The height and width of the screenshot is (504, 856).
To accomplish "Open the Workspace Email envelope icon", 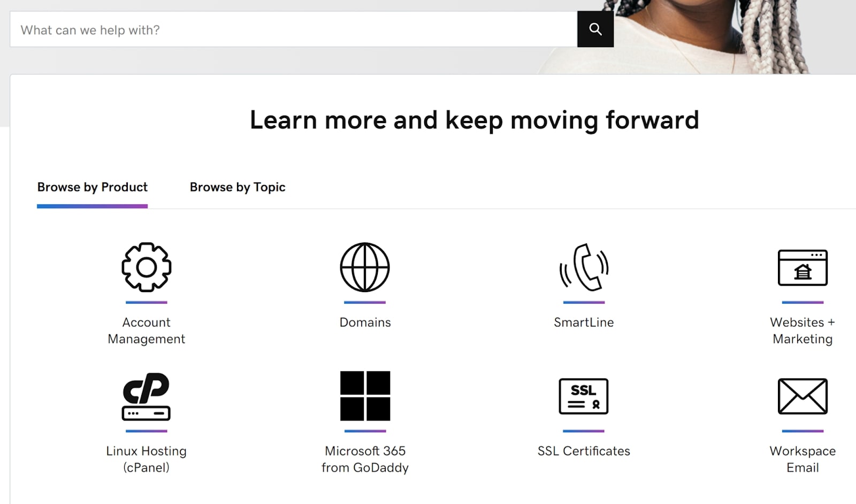I will pos(802,396).
